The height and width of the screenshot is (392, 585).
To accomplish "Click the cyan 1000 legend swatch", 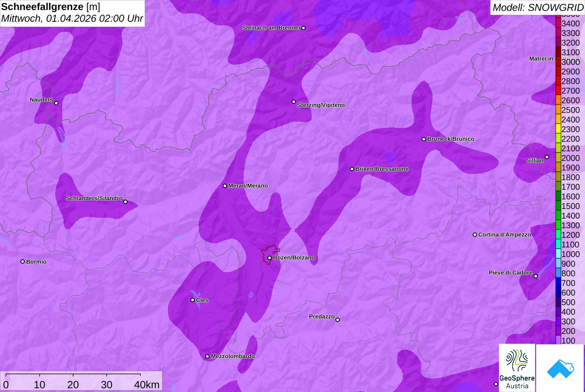I will click(x=558, y=254).
